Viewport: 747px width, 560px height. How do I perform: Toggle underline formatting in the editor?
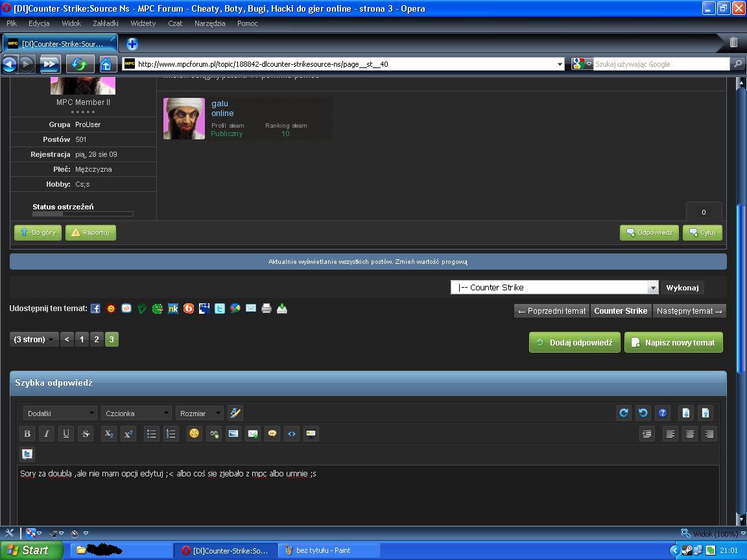click(66, 434)
